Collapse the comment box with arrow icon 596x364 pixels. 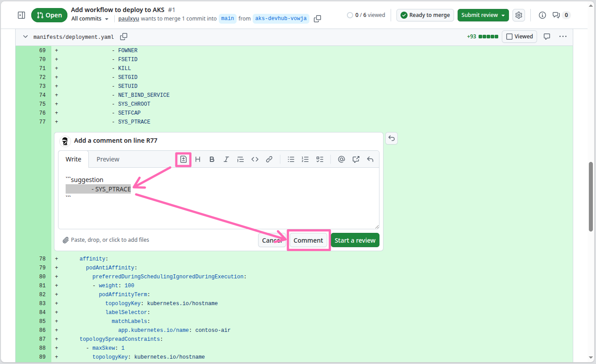click(x=392, y=138)
